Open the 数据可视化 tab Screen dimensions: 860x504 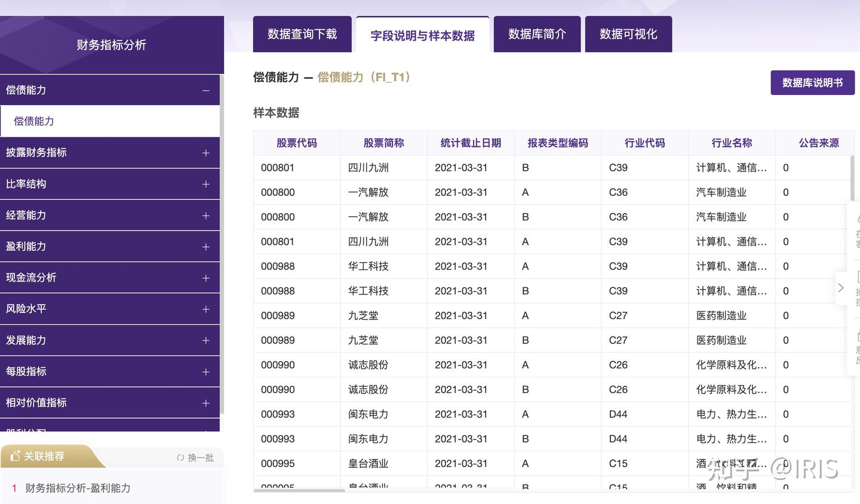coord(628,34)
